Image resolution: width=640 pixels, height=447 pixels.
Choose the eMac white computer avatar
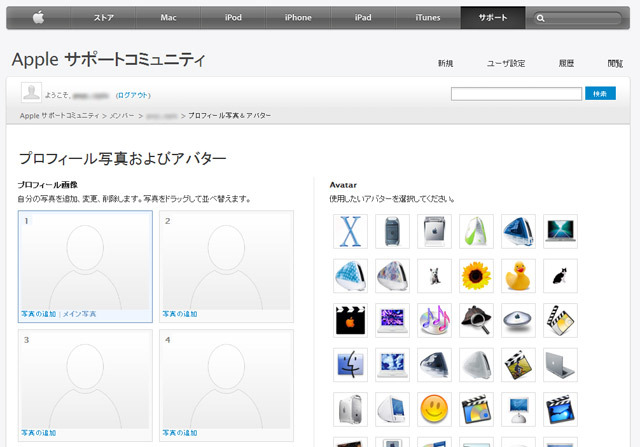pyautogui.click(x=392, y=409)
